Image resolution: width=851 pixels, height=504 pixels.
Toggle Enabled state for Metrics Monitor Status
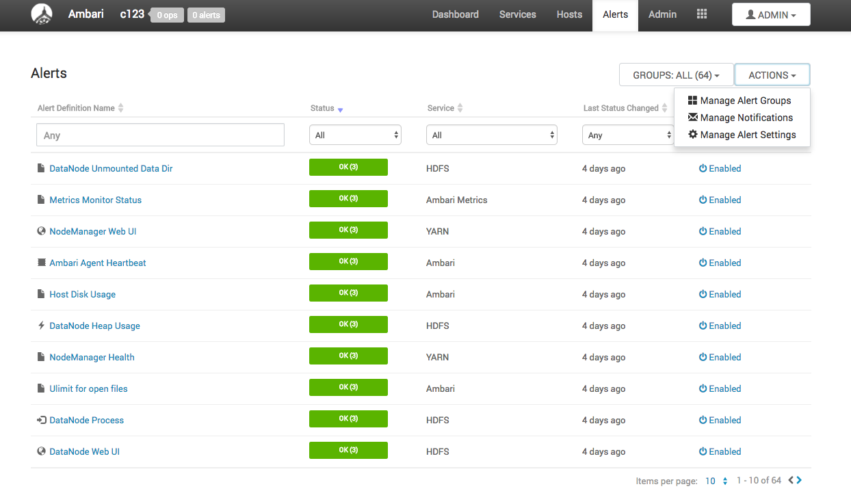click(720, 200)
